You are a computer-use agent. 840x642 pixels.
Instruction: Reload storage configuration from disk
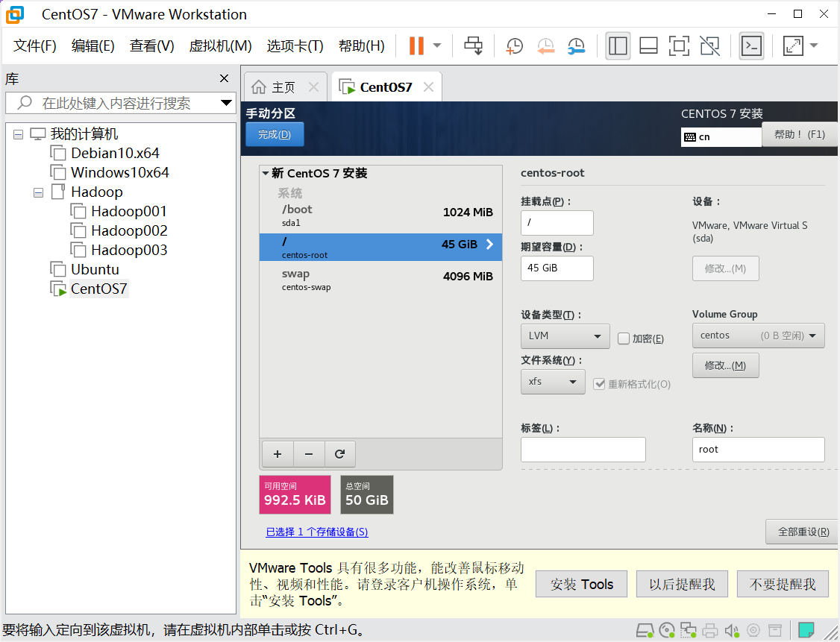pos(339,454)
